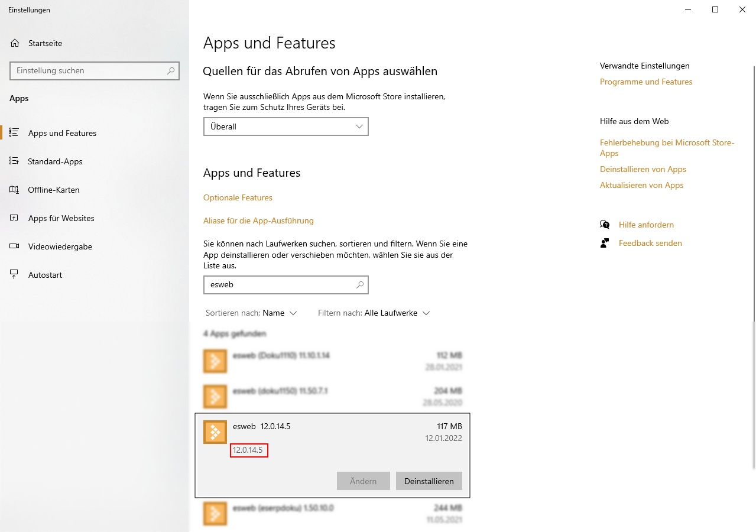Click the Startseite home icon
The image size is (756, 532).
pyautogui.click(x=15, y=43)
